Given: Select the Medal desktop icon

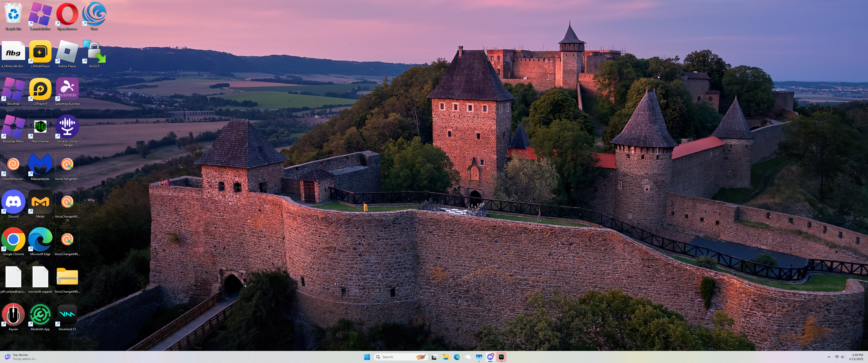Looking at the screenshot, I should pos(40,202).
